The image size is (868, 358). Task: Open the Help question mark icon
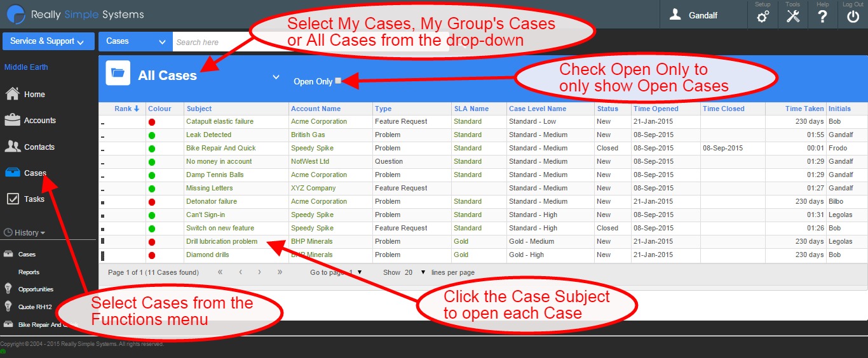822,17
